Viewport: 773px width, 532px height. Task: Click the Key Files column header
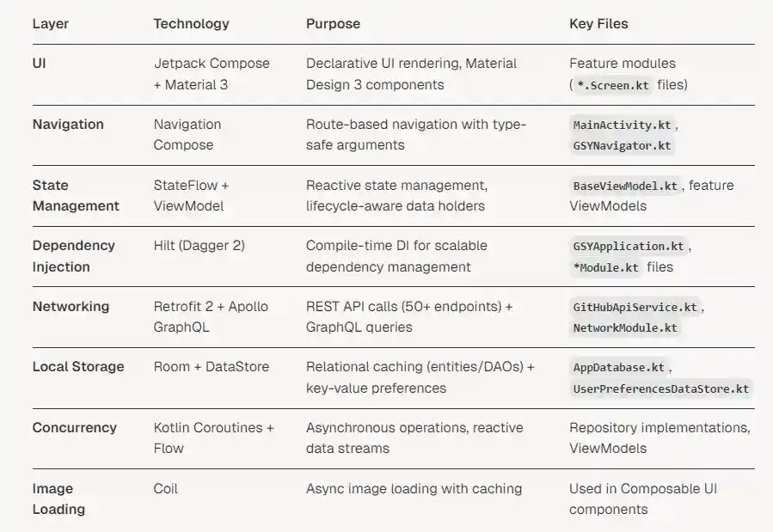[x=598, y=23]
